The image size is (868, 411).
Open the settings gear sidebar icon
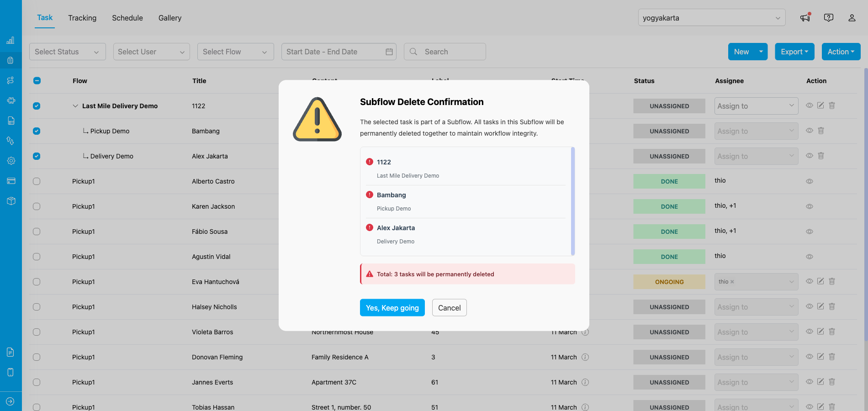[11, 161]
